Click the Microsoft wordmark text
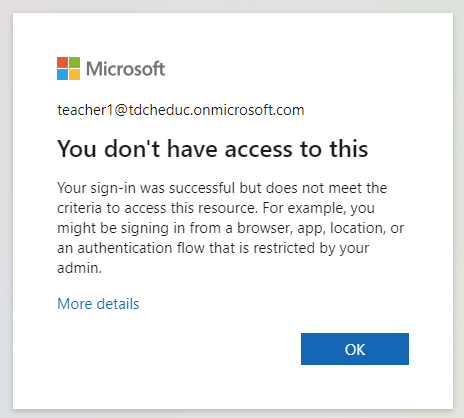The height and width of the screenshot is (418, 464). 125,69
